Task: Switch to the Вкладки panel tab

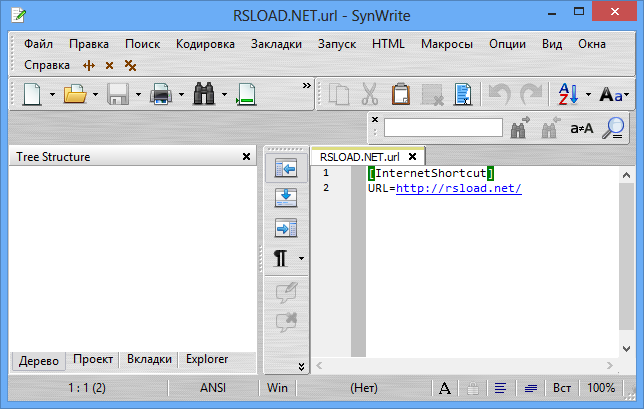Action: [149, 359]
